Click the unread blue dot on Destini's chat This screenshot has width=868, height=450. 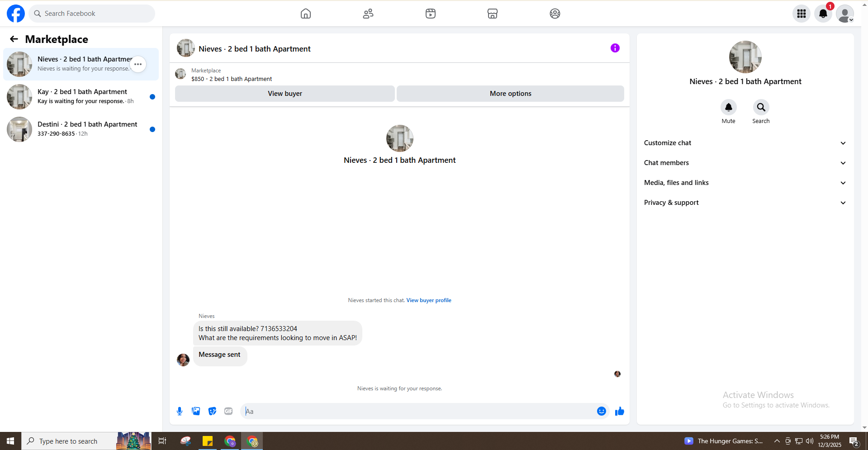(152, 129)
